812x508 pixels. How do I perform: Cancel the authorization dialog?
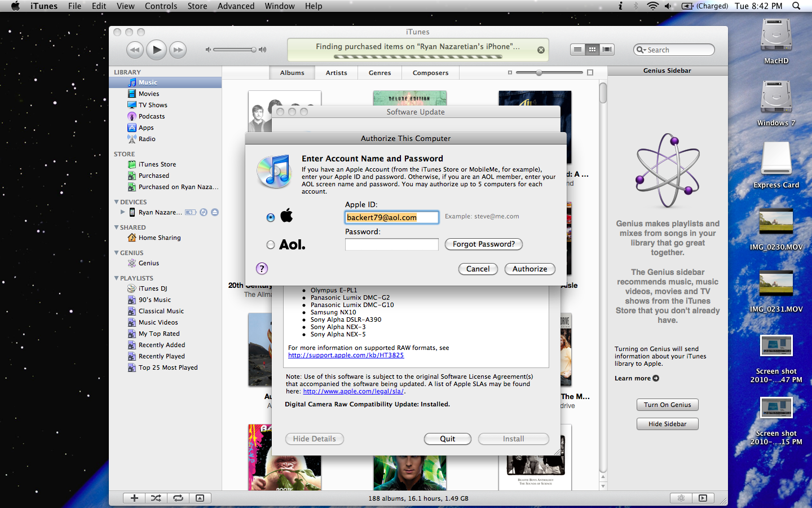(478, 269)
